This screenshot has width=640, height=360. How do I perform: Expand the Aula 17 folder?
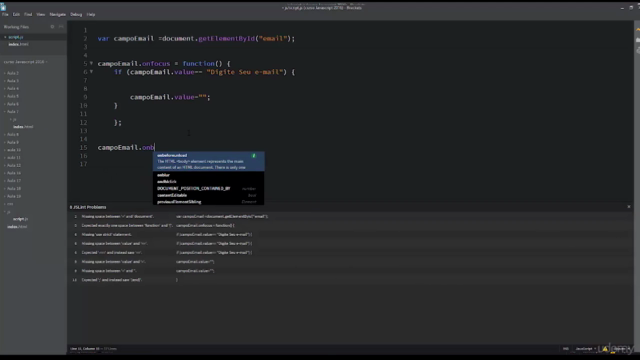13,181
